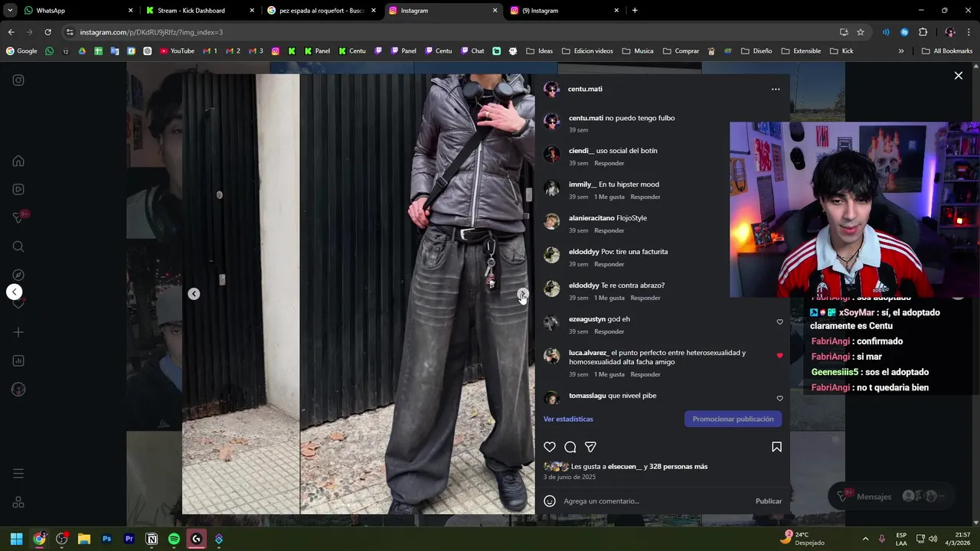Open the Explore compass icon in sidebar

pos(18,275)
